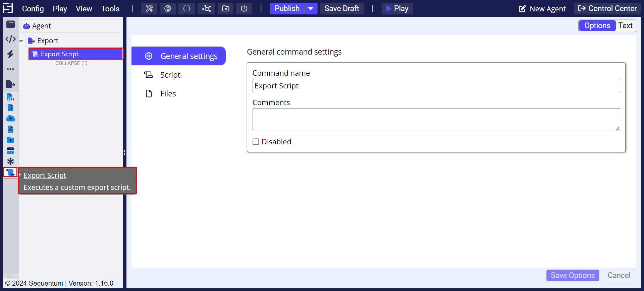Image resolution: width=644 pixels, height=291 pixels.
Task: Click the Export Script scroll sidebar icon
Action: pos(10,172)
